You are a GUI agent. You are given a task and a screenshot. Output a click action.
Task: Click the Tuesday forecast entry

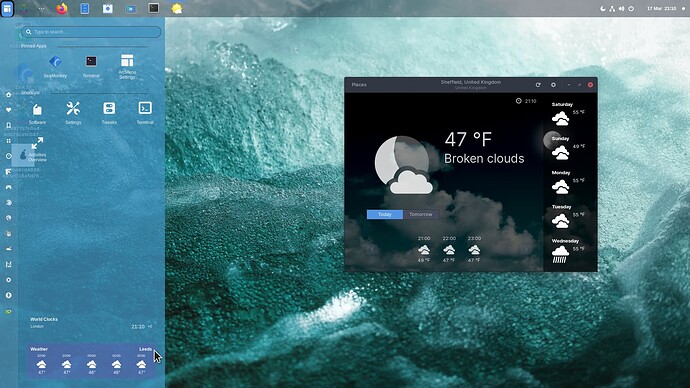[x=568, y=217]
